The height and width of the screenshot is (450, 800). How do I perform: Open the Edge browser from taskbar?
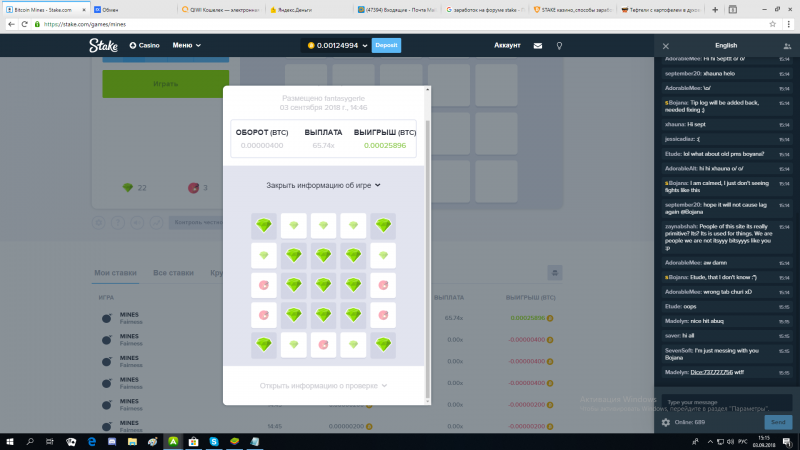pos(92,442)
